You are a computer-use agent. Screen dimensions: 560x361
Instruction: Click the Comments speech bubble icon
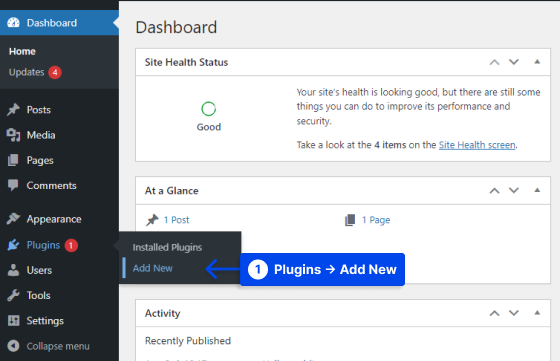click(13, 185)
